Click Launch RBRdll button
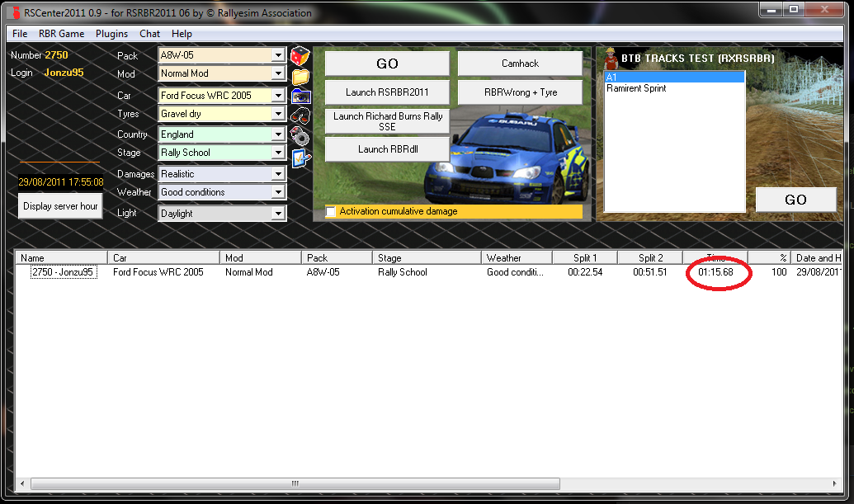The image size is (854, 504). pos(387,149)
